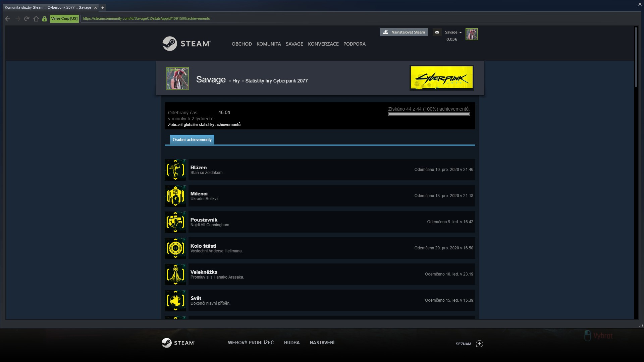Open the KOMUNITA menu

[x=268, y=44]
